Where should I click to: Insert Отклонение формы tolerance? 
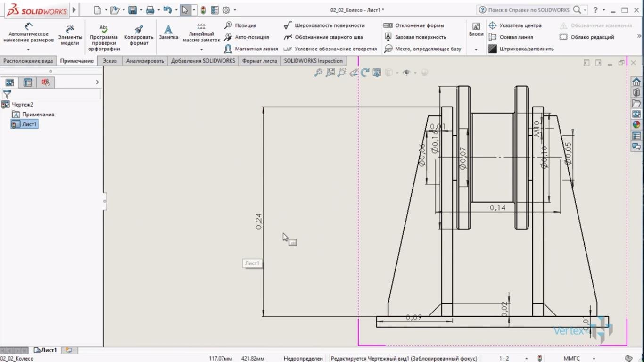[414, 25]
